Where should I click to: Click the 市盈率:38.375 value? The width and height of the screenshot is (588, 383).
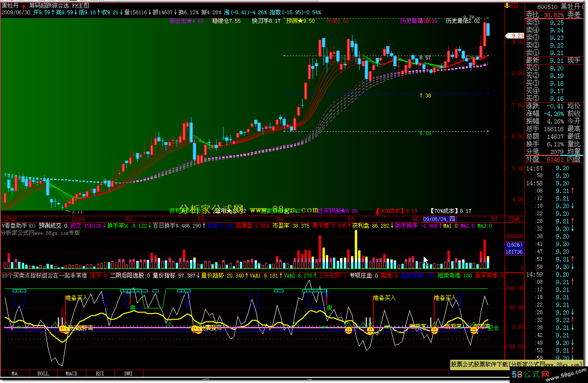pos(291,226)
